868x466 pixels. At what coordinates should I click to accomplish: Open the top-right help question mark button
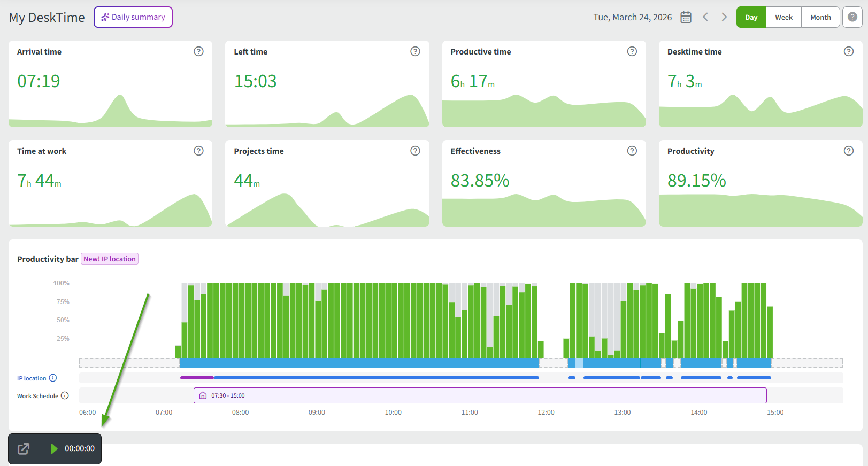[852, 17]
